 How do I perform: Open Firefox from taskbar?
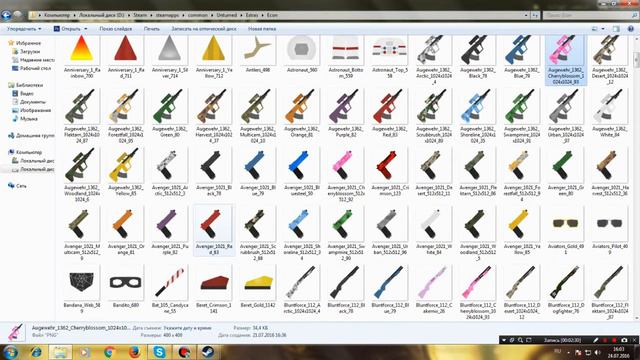click(134, 352)
